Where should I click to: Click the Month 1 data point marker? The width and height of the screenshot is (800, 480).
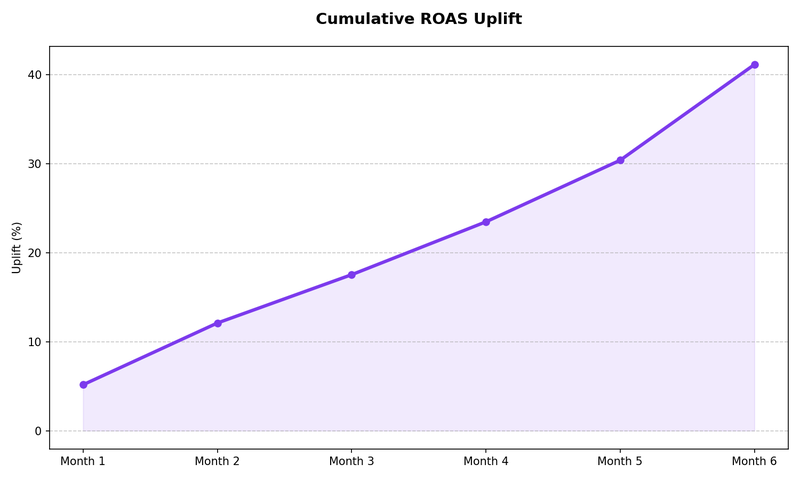point(83,385)
